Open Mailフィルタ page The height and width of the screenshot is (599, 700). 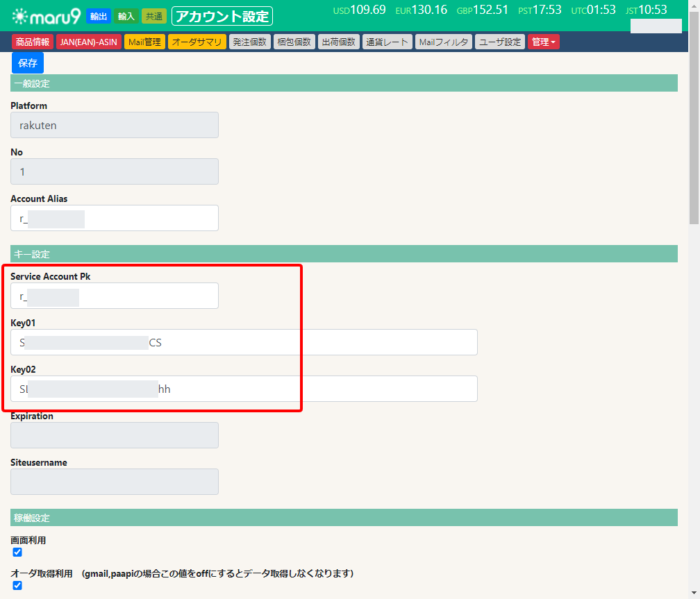tap(443, 42)
